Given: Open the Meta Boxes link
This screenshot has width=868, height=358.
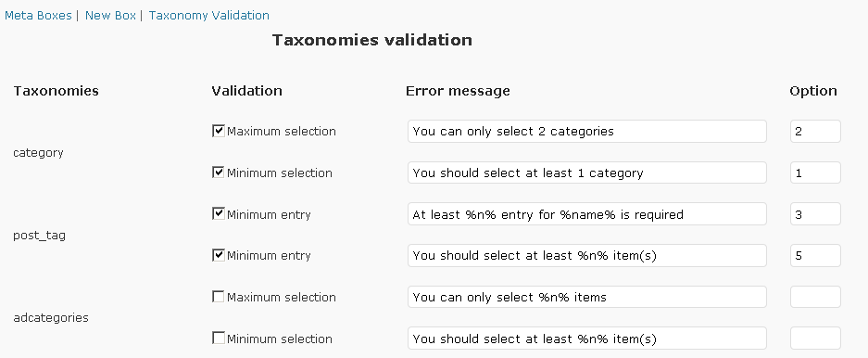Looking at the screenshot, I should click(38, 16).
